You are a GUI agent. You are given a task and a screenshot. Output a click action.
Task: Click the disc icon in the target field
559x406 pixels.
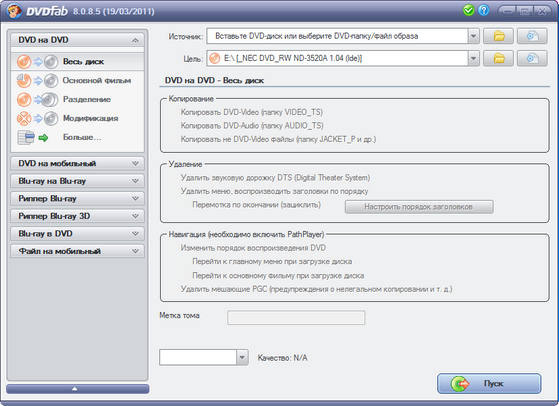pos(215,58)
